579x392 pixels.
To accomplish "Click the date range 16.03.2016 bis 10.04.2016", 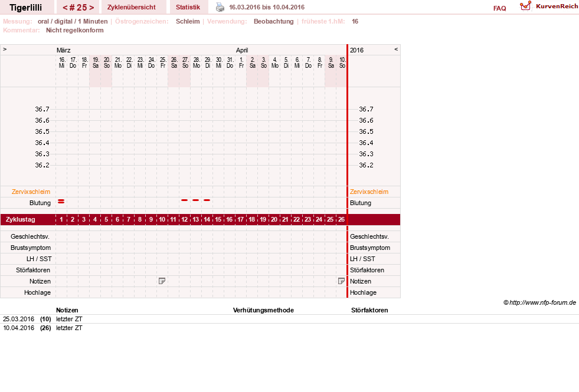I will (267, 7).
